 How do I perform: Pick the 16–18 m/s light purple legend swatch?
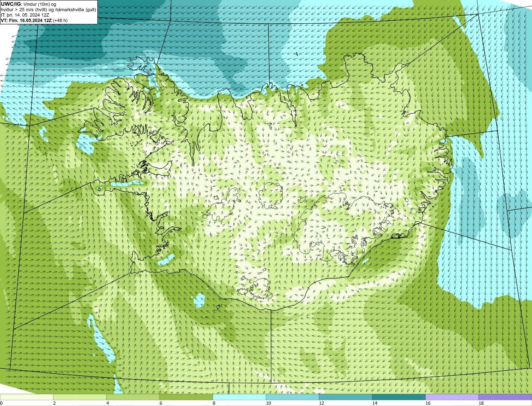coord(452,397)
